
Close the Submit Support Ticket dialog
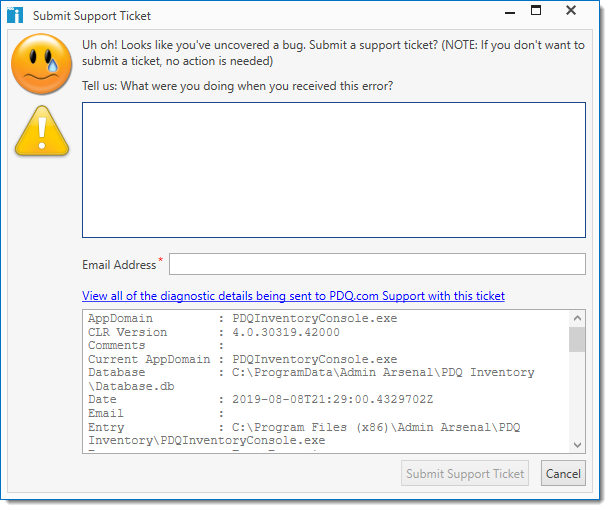[x=571, y=13]
